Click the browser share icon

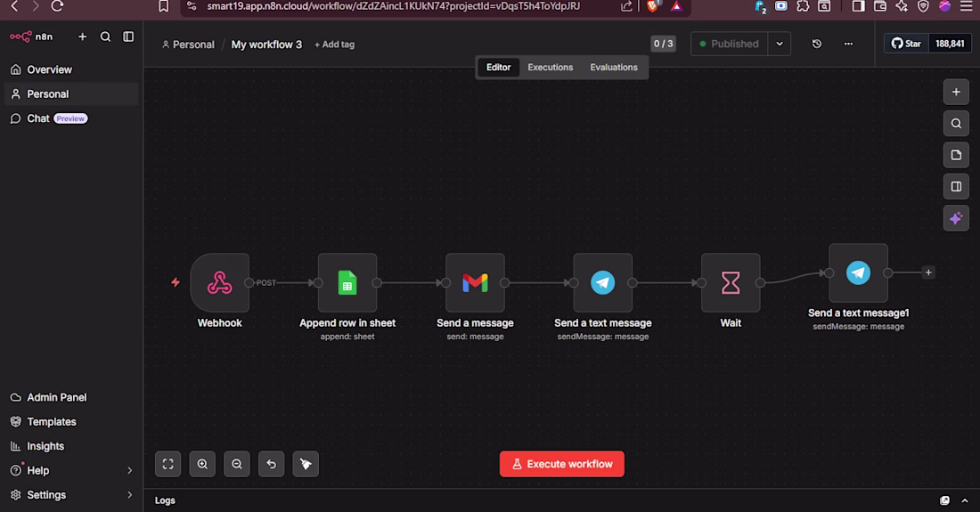pos(626,6)
